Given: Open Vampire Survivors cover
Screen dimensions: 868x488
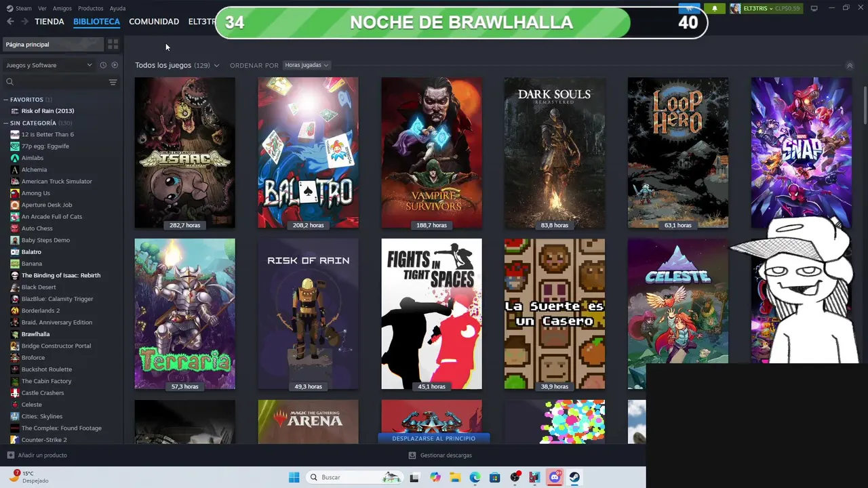Looking at the screenshot, I should coord(431,152).
